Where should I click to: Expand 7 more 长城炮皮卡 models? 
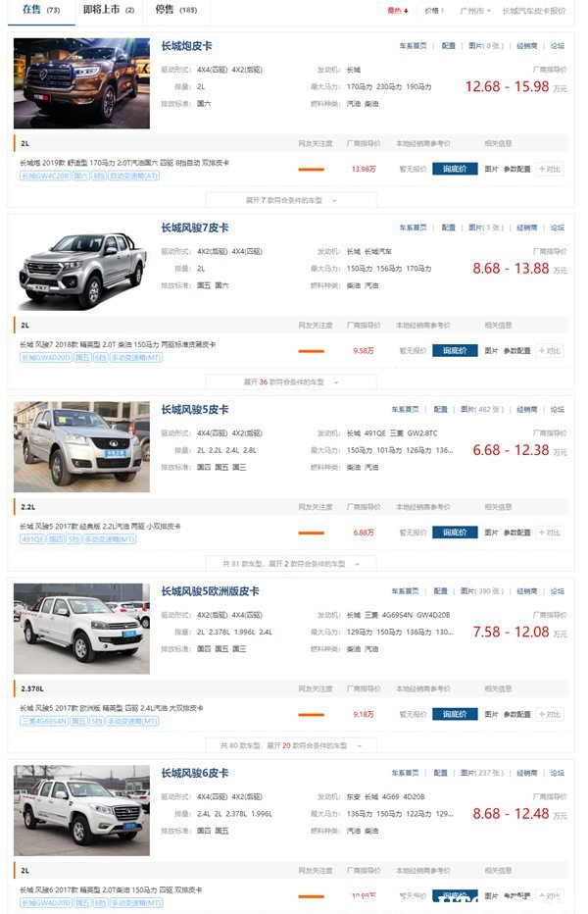tap(291, 200)
